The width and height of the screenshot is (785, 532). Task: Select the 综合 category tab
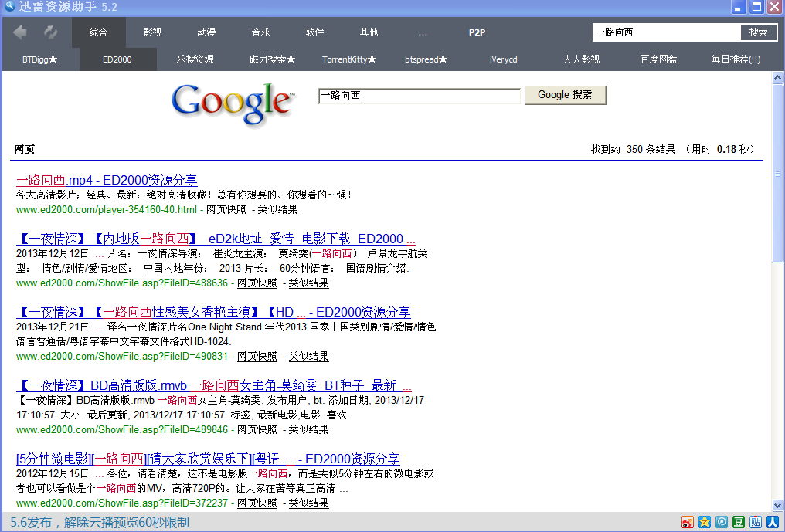[x=99, y=32]
